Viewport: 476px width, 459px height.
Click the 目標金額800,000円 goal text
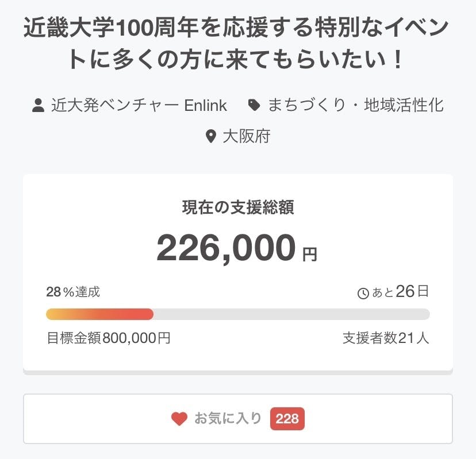click(x=108, y=338)
